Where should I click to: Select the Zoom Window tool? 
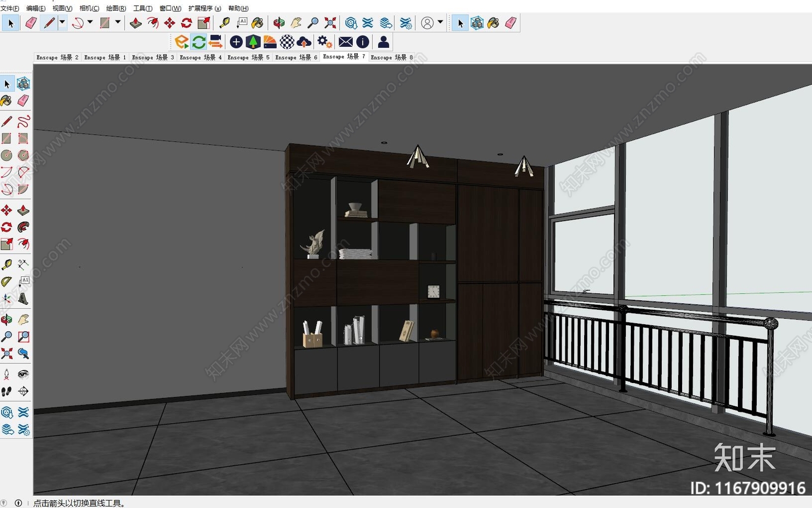click(x=23, y=337)
